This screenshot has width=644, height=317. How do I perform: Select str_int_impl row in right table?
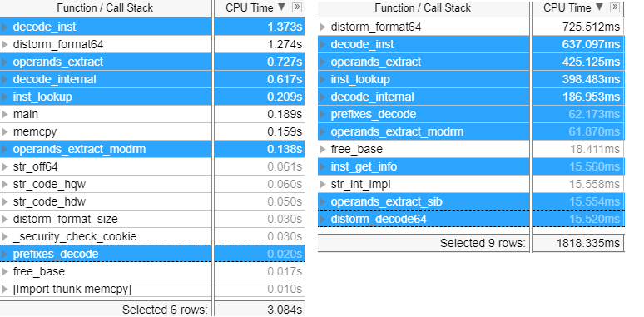tap(471, 185)
